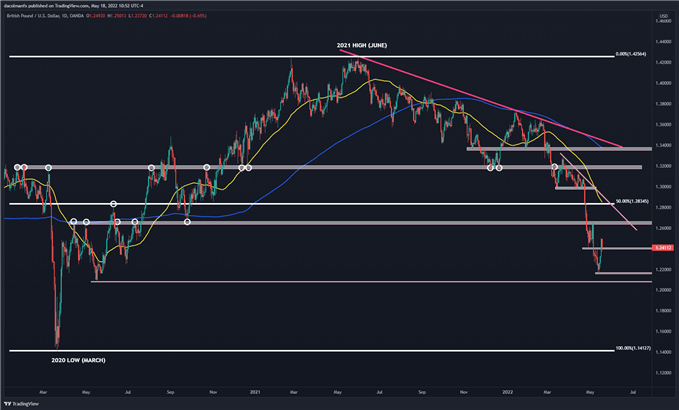This screenshot has width=679, height=410.
Task: Click the header text published on TradingView.com
Action: click(x=59, y=6)
